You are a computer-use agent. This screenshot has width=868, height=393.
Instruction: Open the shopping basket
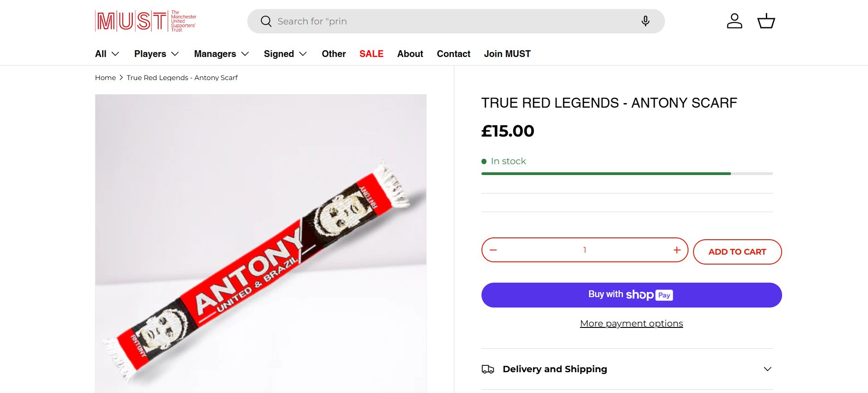(766, 21)
